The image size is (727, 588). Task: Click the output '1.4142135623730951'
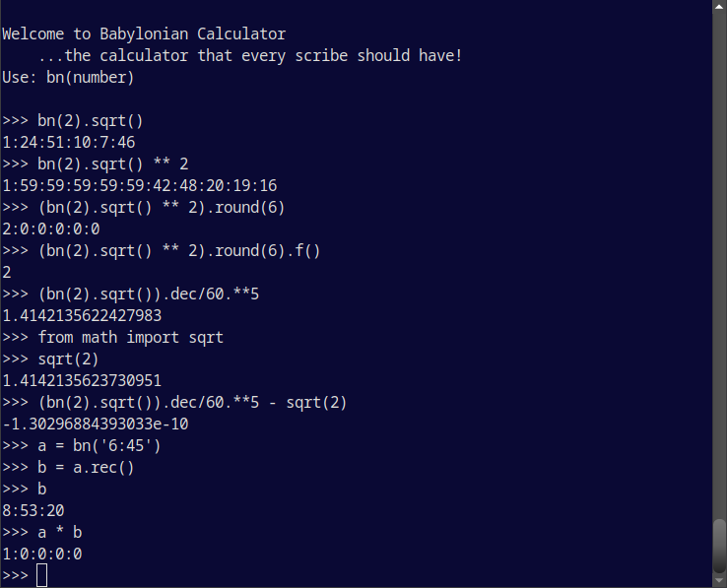click(x=82, y=381)
